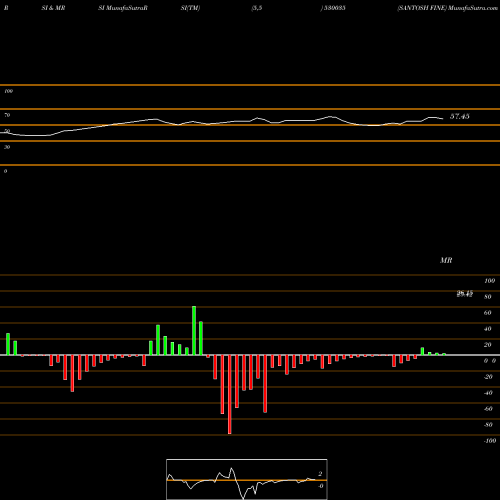500x500 pixels.
Task: Click the -80 label on the MR axis
Action: [x=488, y=425]
